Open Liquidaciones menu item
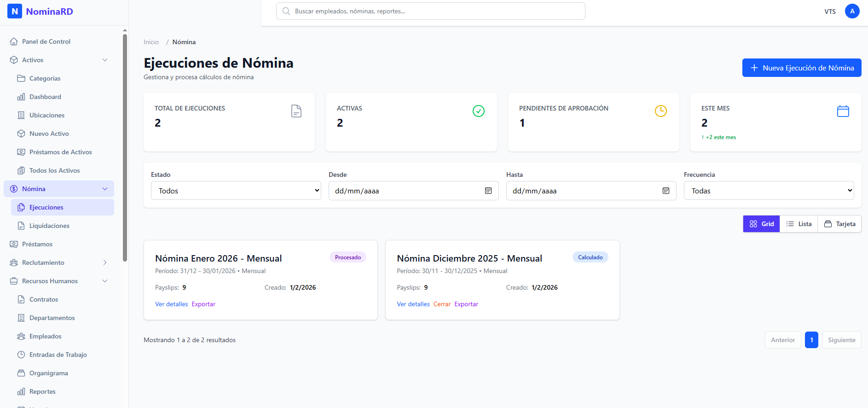Screen dimensions: 868x408 tap(63, 226)
